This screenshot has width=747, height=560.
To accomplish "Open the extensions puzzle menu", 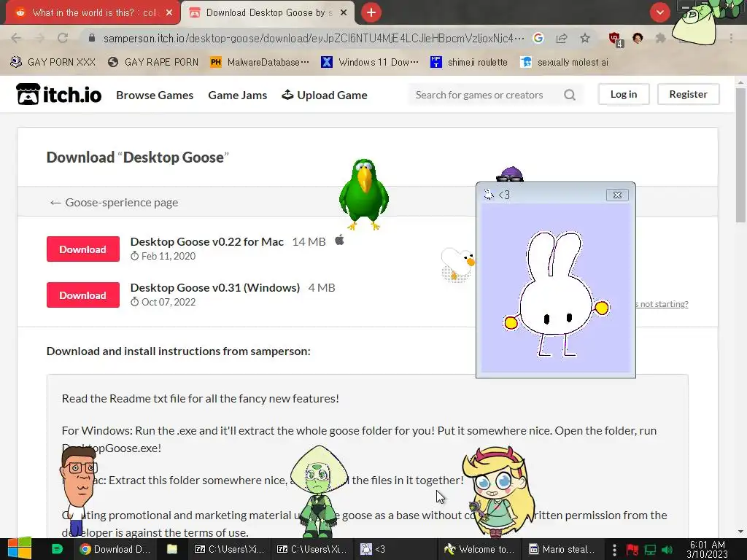I will click(661, 38).
